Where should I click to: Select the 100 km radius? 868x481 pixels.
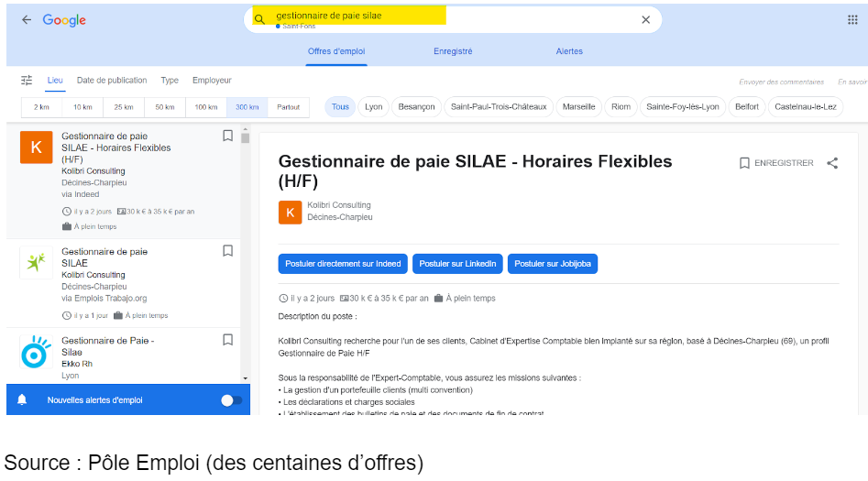(206, 107)
